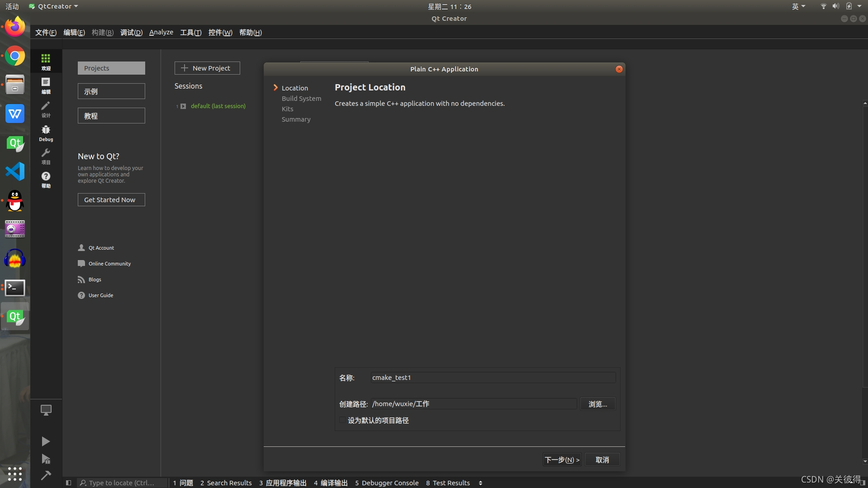Viewport: 868px width, 488px height.
Task: Click Get Started Now
Action: [x=111, y=200]
